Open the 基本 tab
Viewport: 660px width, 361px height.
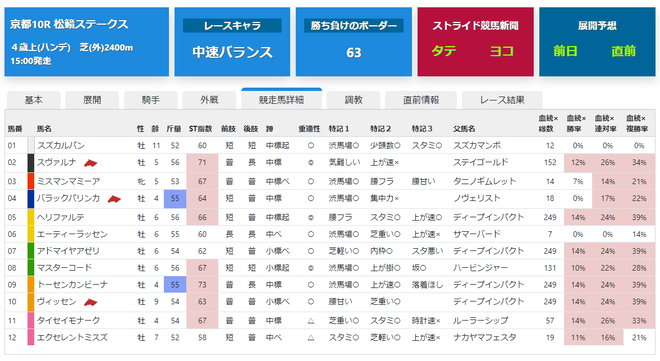coord(33,100)
